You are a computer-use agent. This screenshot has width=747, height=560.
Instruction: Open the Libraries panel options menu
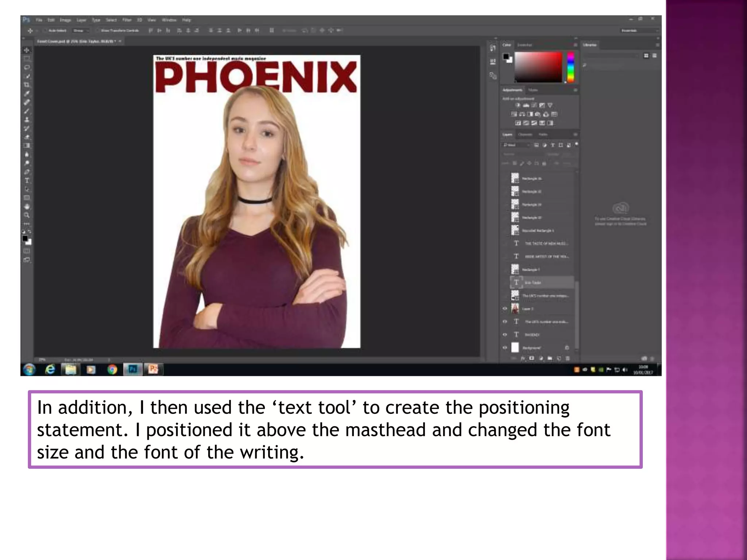click(657, 45)
